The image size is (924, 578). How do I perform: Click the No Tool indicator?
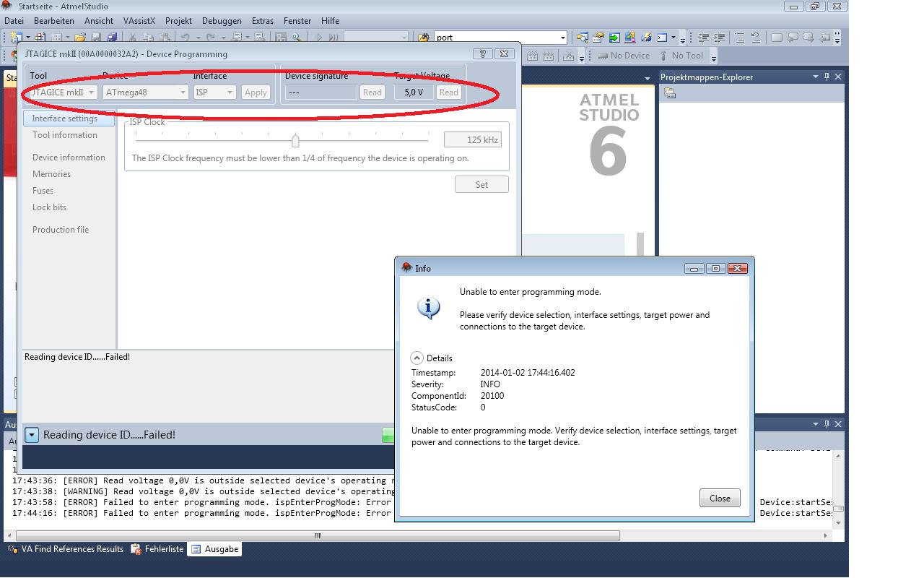coord(681,56)
